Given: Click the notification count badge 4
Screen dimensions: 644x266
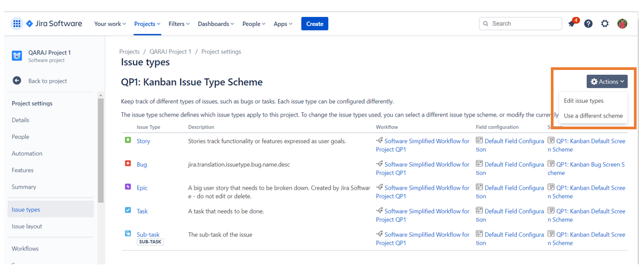Looking at the screenshot, I should (576, 20).
